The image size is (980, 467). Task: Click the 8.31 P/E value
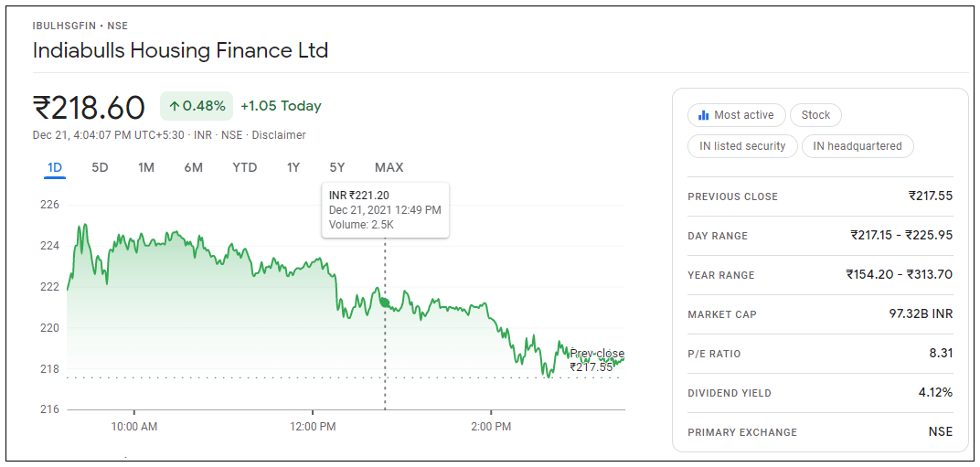pos(942,353)
